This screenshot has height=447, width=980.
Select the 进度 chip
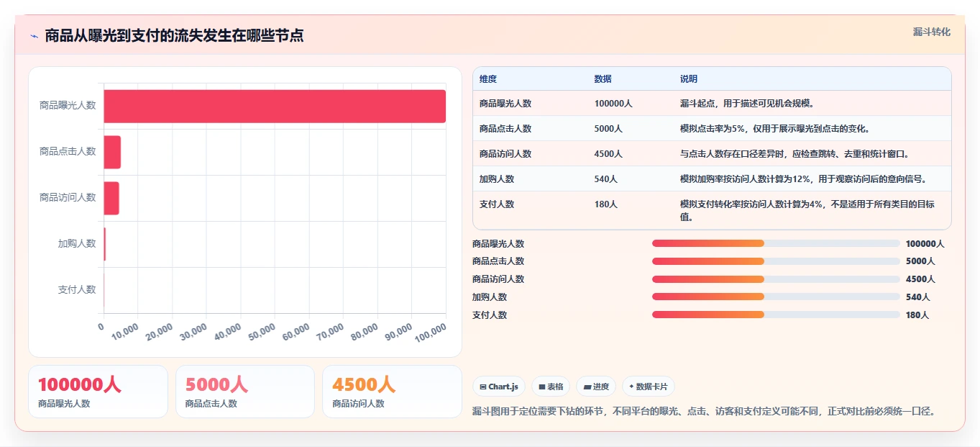[596, 387]
